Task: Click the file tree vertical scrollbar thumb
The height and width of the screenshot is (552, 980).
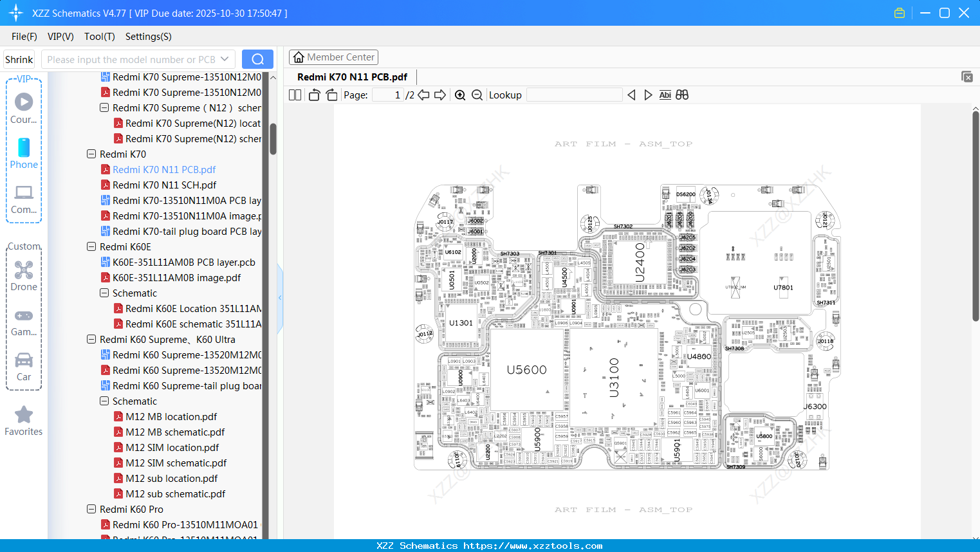Action: [273, 139]
